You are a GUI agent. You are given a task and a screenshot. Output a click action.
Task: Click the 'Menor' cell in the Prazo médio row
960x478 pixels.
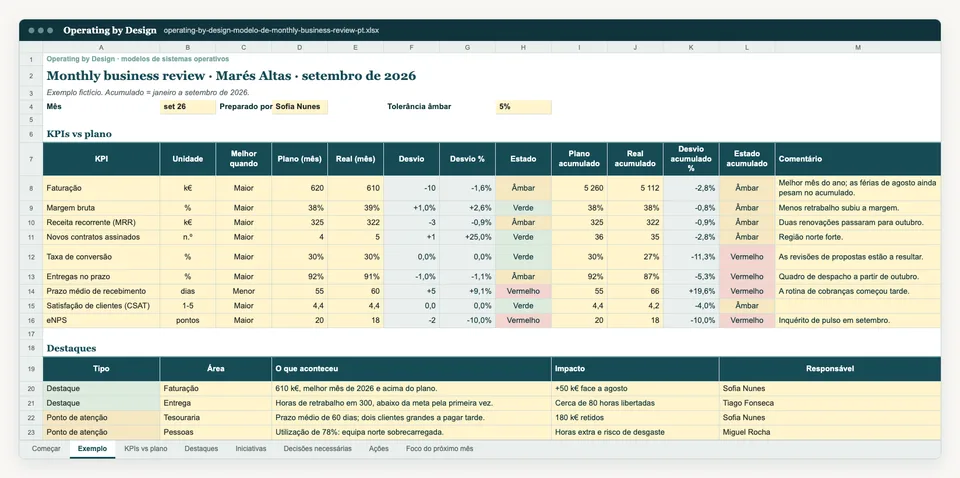click(x=244, y=291)
